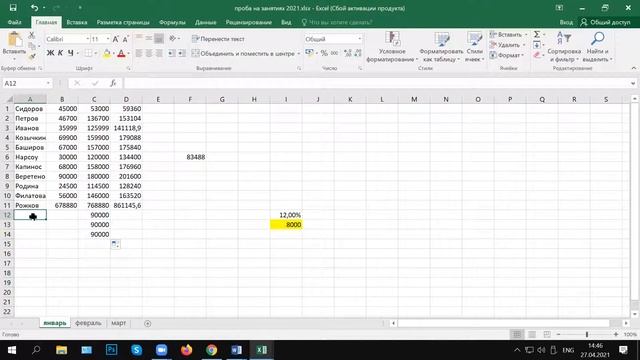
Task: Open the font size 11 dropdown
Action: click(108, 39)
